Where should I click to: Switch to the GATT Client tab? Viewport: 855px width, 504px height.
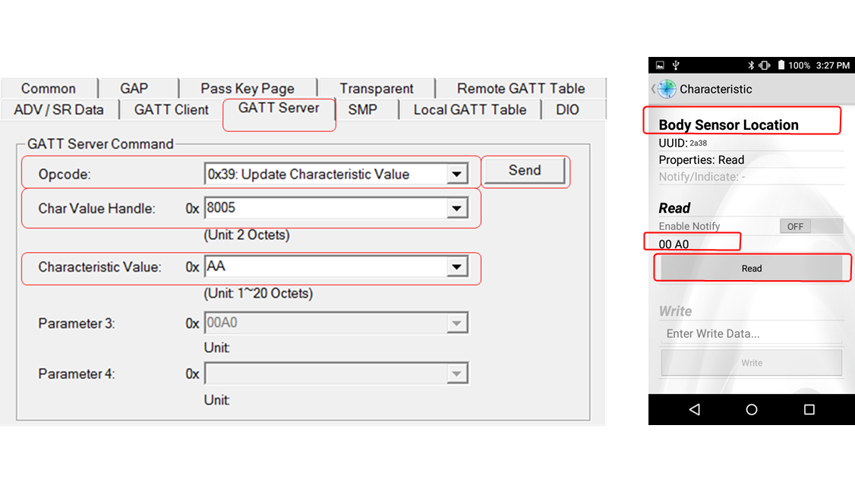pyautogui.click(x=171, y=109)
